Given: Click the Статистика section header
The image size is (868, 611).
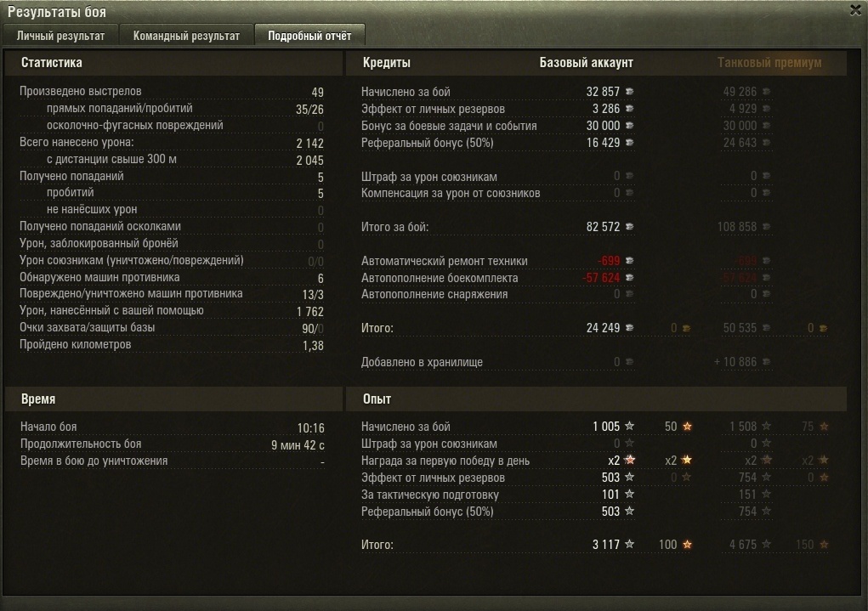Looking at the screenshot, I should tap(52, 63).
